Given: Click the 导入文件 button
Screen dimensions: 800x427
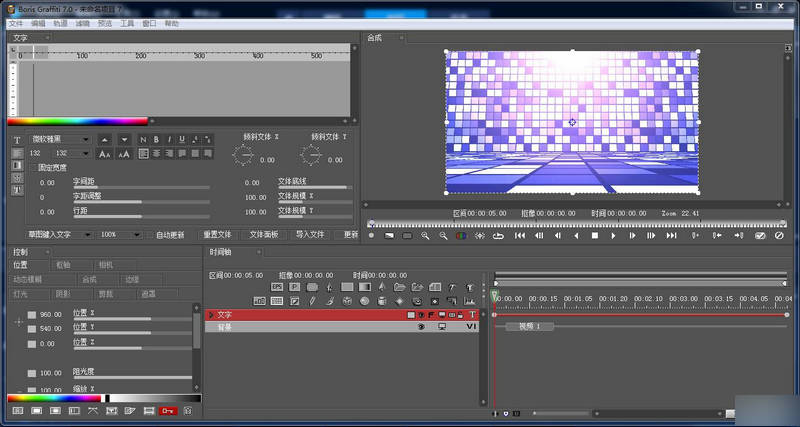Looking at the screenshot, I should click(310, 234).
